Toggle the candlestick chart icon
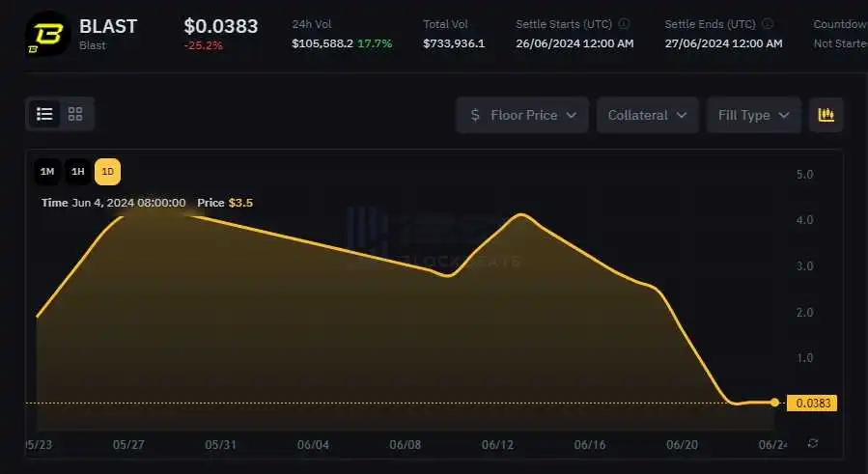This screenshot has height=474, width=868. [826, 115]
